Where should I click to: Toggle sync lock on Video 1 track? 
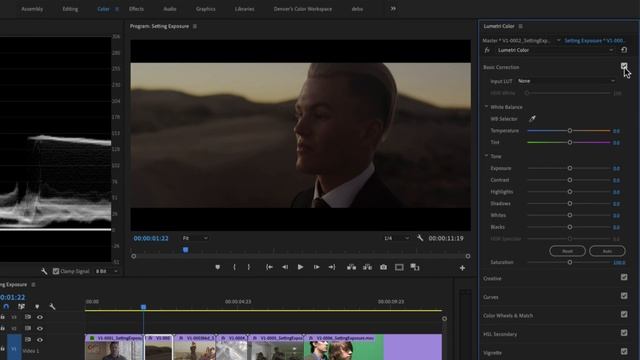point(28,340)
